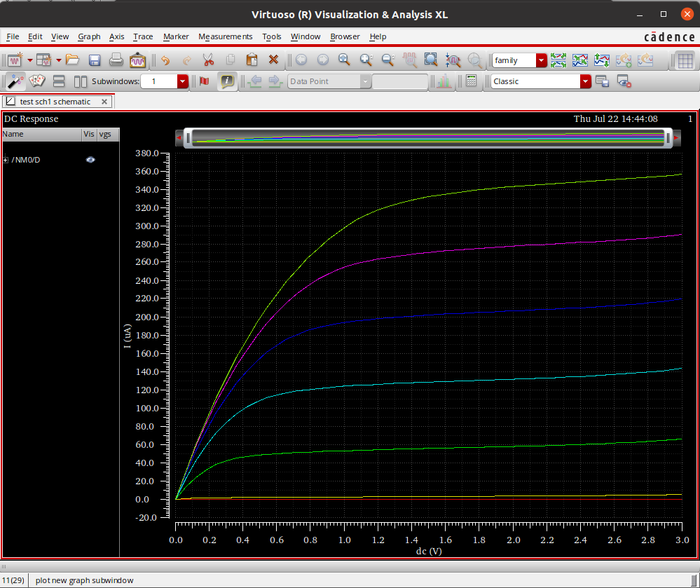Expand the new subwindow options arrow
The height and width of the screenshot is (588, 700).
pos(58,60)
